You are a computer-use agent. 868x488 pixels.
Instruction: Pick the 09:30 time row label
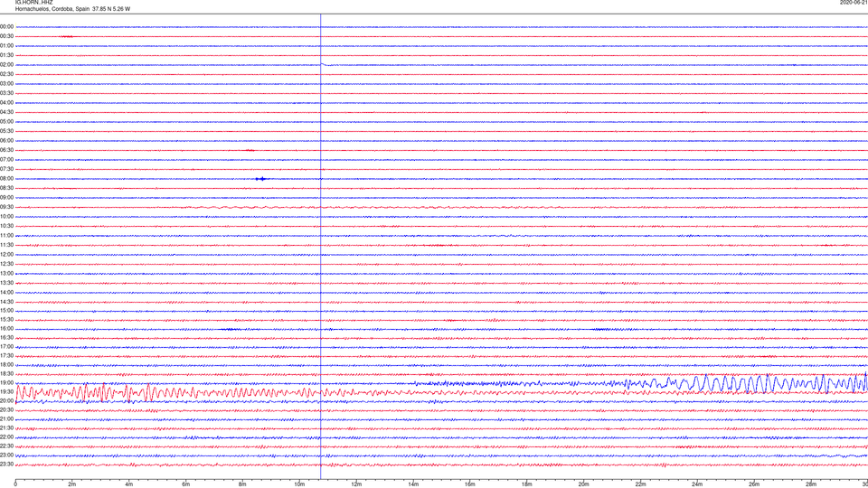point(6,207)
